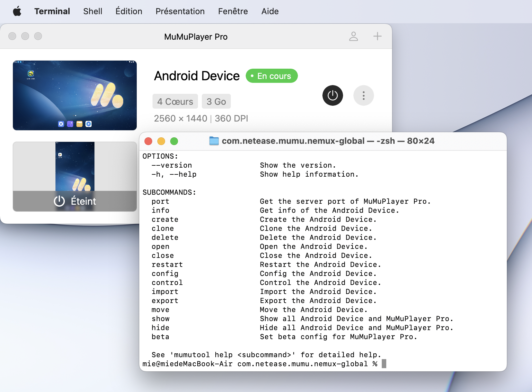Click the 'See mumutool help <subcommand>' line
The height and width of the screenshot is (392, 532).
click(x=266, y=355)
